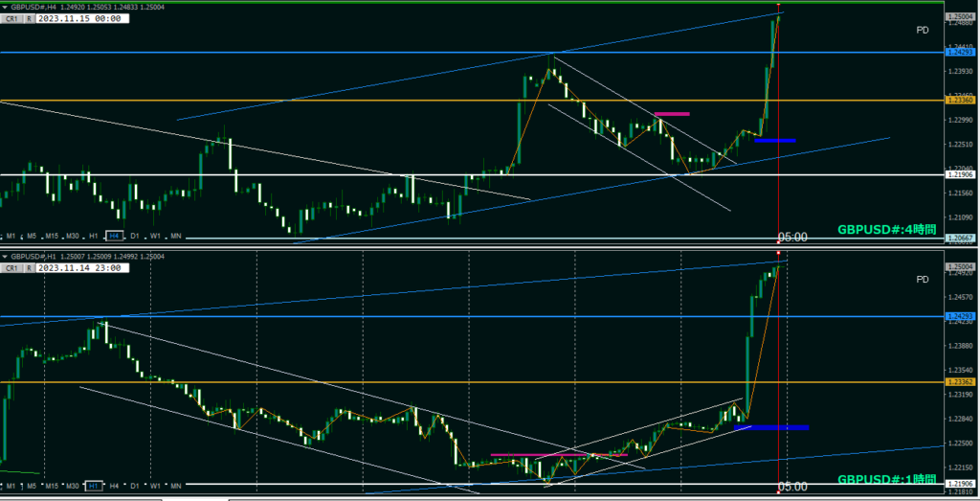Viewport: 980px width, 501px height.
Task: Switch upper chart to M1 timeframe
Action: 11,236
